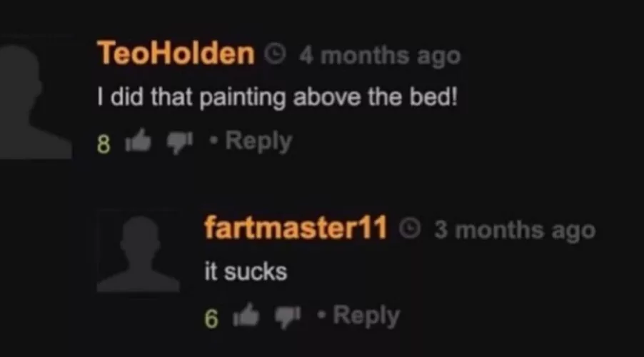
Task: Thumbs down fartmaster11's reply
Action: (288, 317)
